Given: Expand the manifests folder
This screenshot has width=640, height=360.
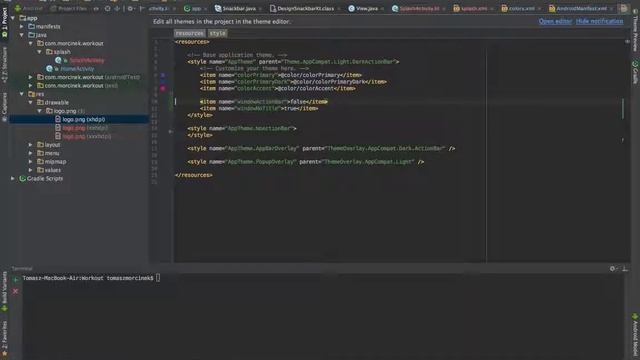Looking at the screenshot, I should (22, 27).
